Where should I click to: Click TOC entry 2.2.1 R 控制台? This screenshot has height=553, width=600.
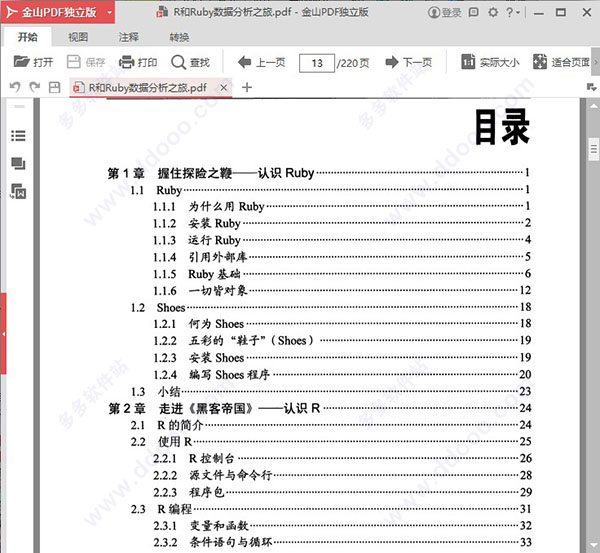(342, 458)
